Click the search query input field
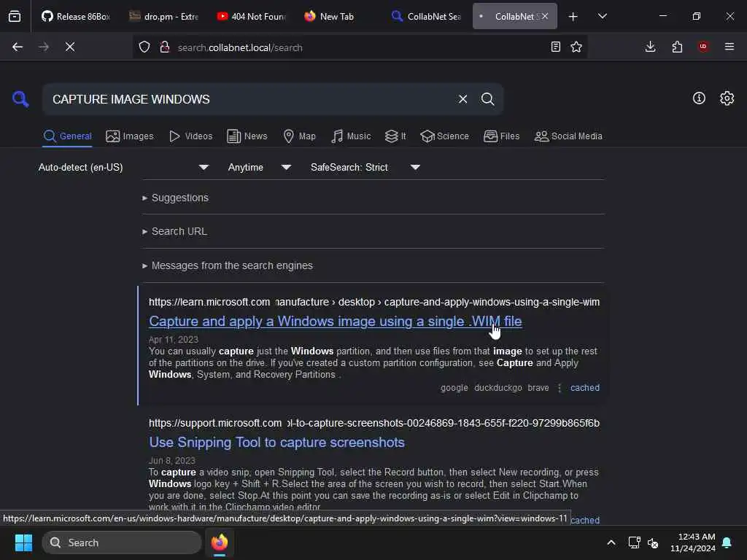This screenshot has width=747, height=560. click(250, 99)
